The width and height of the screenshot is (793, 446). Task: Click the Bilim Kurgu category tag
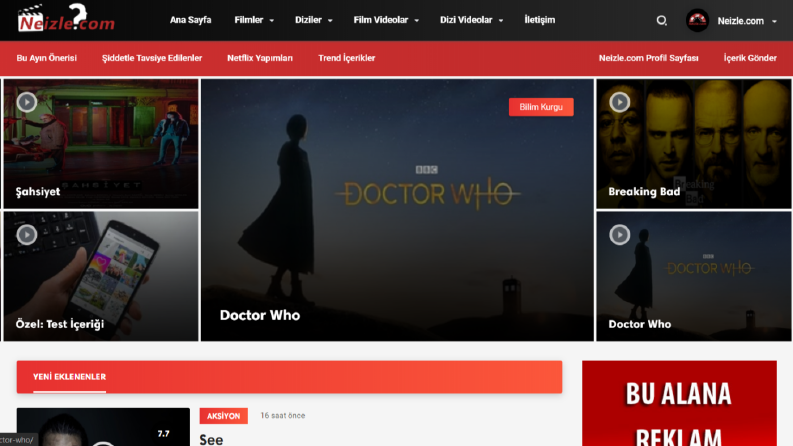coord(541,107)
